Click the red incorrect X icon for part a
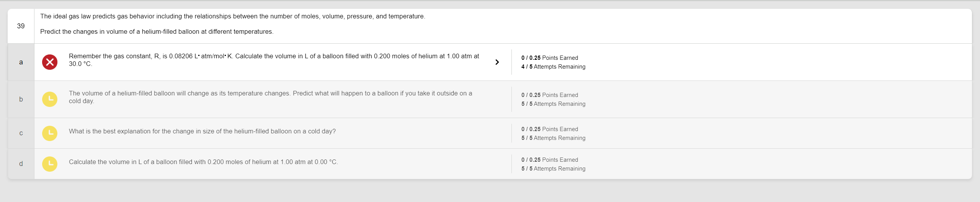The width and height of the screenshot is (980, 202). pos(50,62)
